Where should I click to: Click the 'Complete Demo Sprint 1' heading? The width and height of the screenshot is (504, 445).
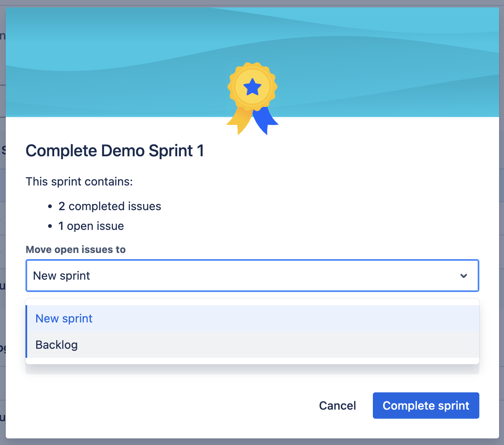pyautogui.click(x=115, y=151)
